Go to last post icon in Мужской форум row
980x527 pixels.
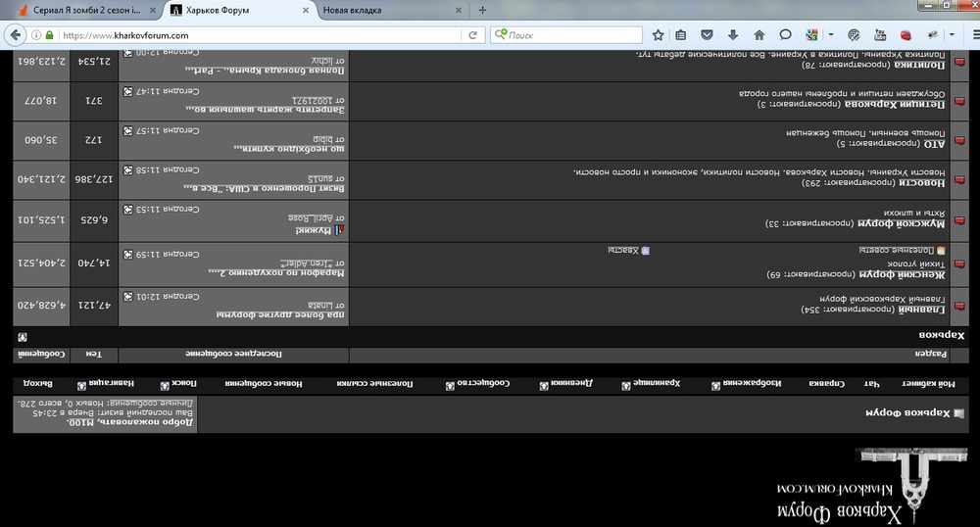127,210
